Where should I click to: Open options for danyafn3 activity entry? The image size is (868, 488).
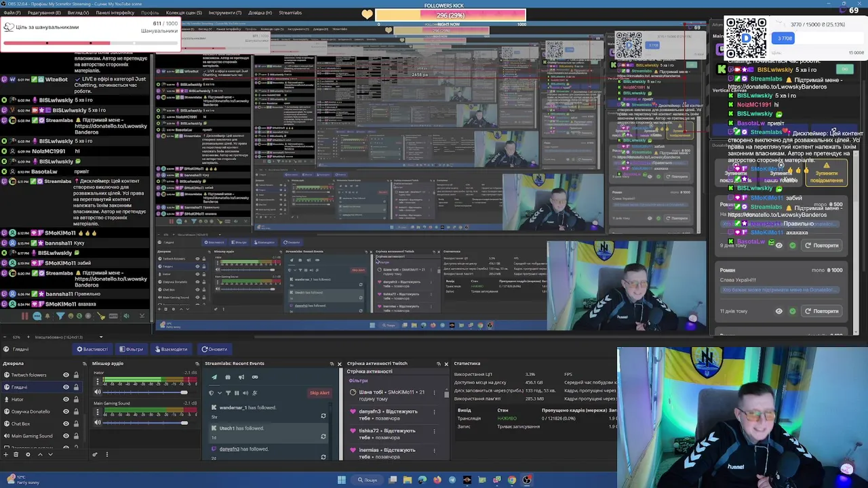click(x=435, y=412)
